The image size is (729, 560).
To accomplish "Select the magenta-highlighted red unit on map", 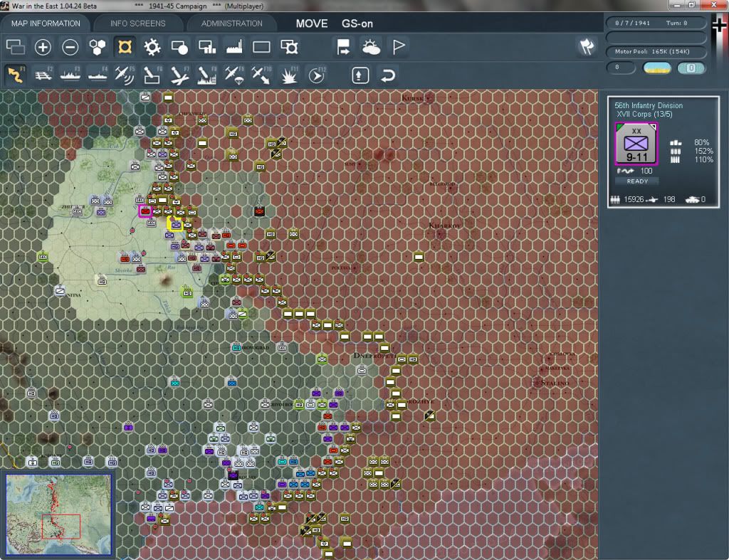I will (x=145, y=211).
